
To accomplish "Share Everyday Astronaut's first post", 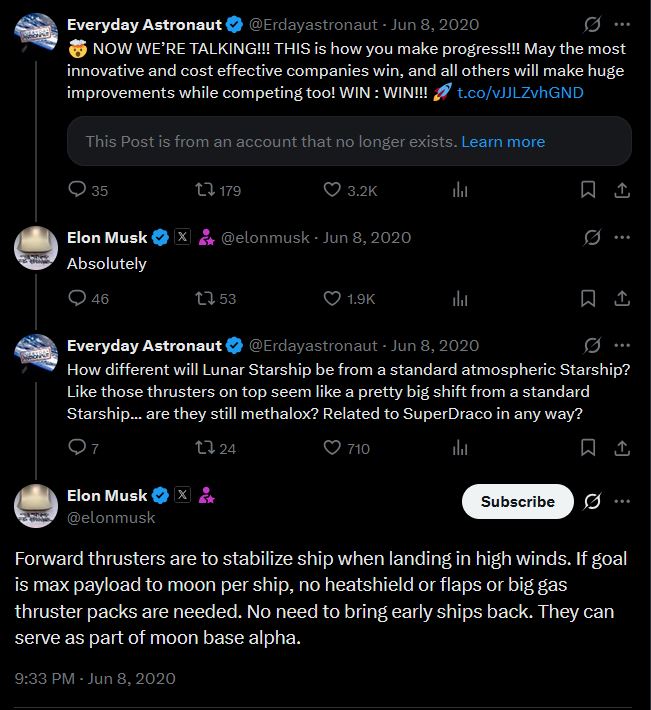I will 620,190.
